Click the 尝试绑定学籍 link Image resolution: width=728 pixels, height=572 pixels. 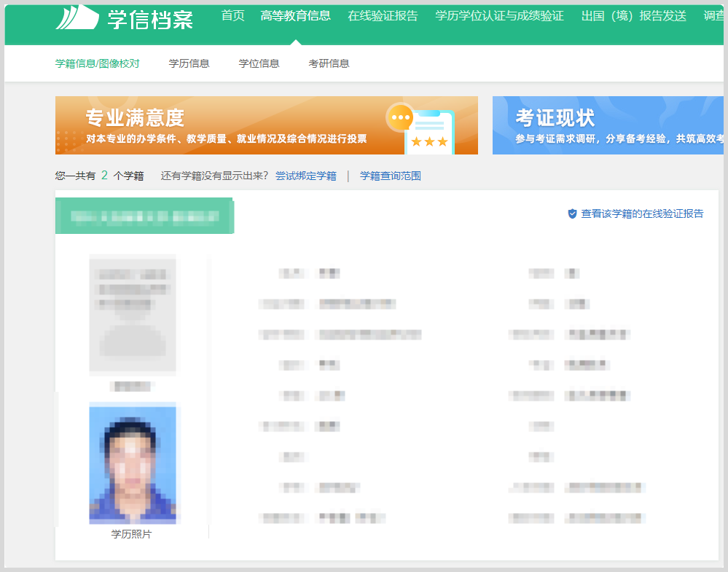pyautogui.click(x=305, y=176)
